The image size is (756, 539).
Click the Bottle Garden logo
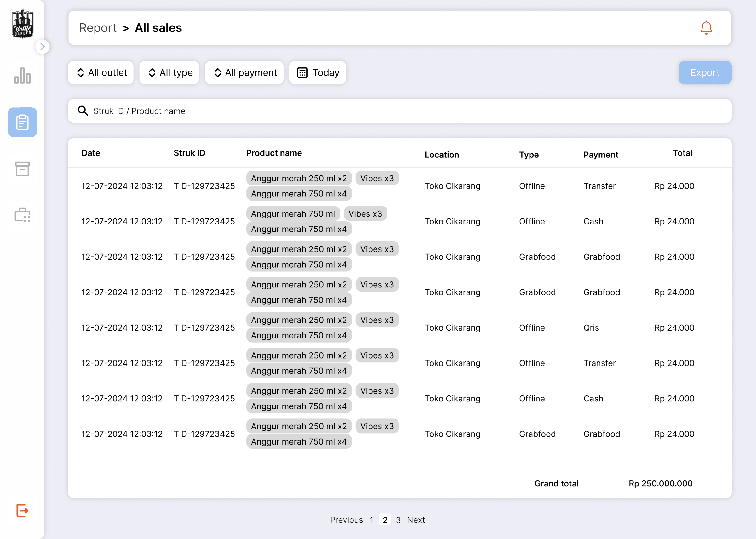(23, 24)
